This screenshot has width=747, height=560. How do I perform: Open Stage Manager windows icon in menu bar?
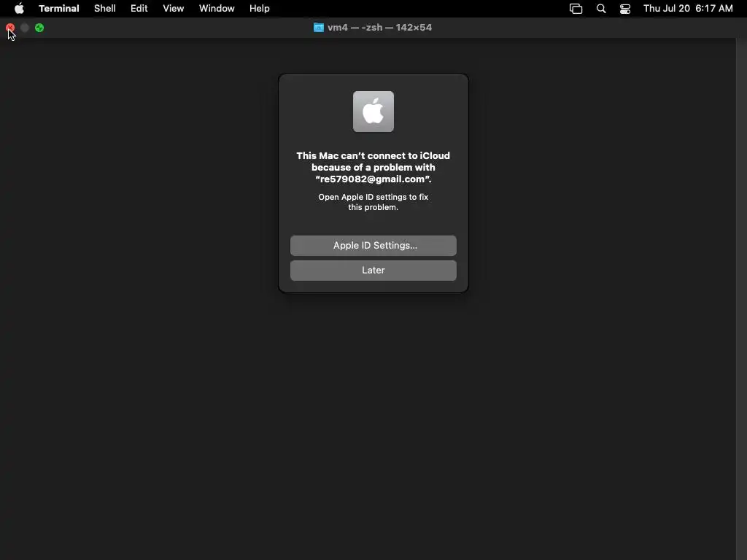(x=576, y=9)
